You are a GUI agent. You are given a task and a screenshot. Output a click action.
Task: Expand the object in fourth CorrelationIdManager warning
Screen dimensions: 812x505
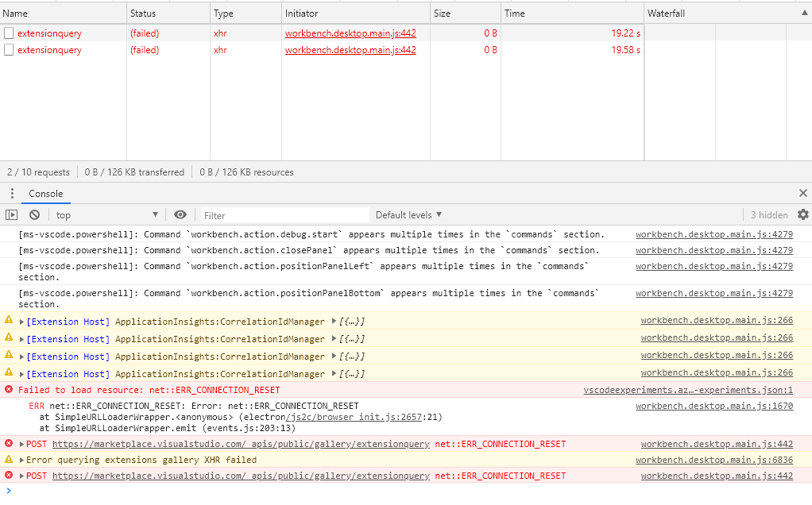(334, 373)
